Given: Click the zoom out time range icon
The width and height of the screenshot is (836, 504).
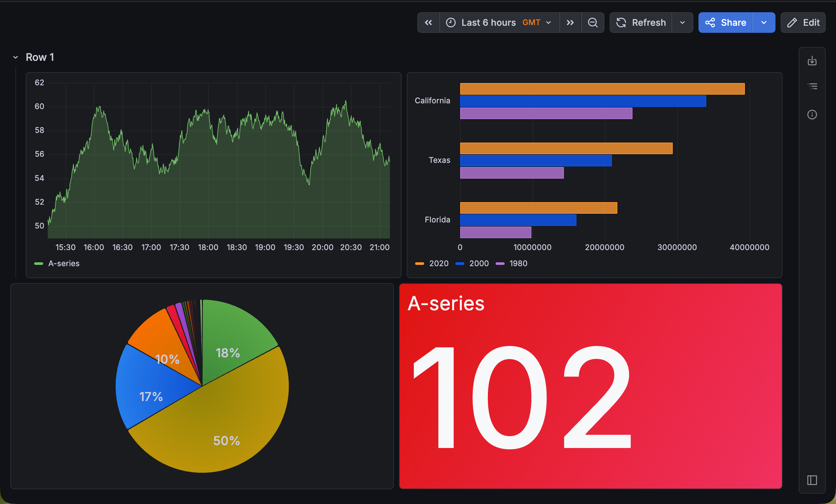Looking at the screenshot, I should point(593,23).
